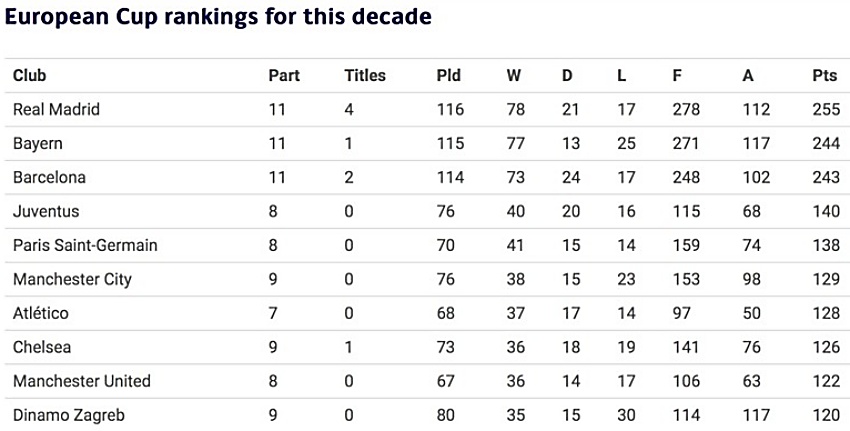The image size is (850, 431).
Task: Click the Pld column header
Action: 449,75
